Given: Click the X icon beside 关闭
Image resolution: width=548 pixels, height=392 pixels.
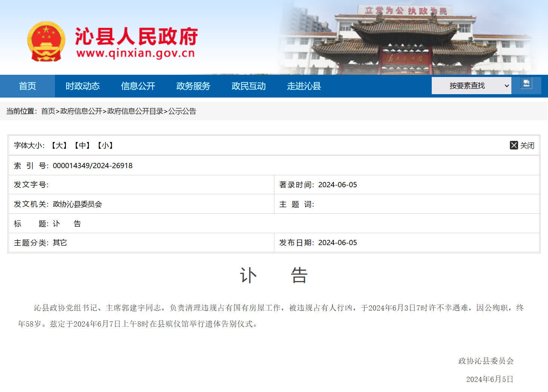Looking at the screenshot, I should [514, 145].
